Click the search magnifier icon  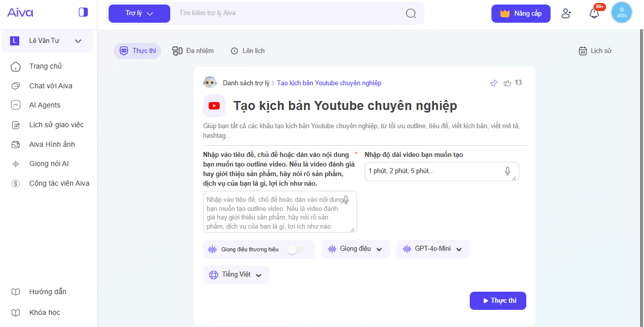[411, 13]
